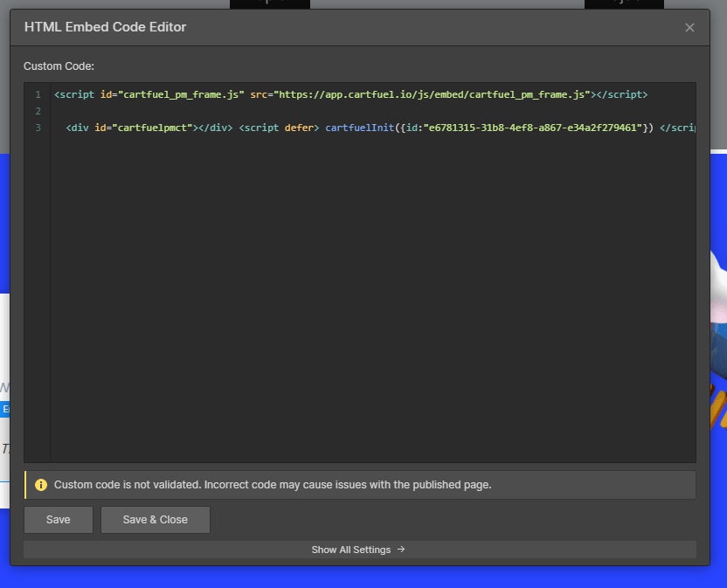Expand Show All Settings
This screenshot has height=588, width=727.
360,550
